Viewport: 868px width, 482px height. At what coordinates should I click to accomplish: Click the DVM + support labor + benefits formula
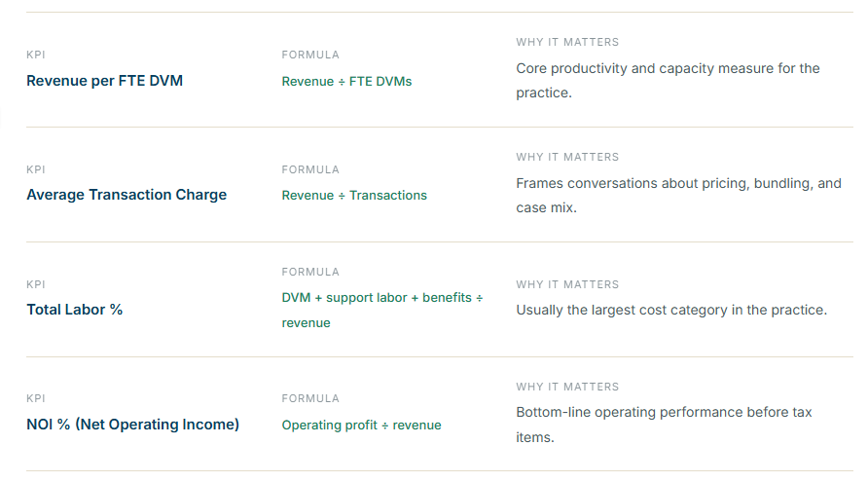coord(382,311)
